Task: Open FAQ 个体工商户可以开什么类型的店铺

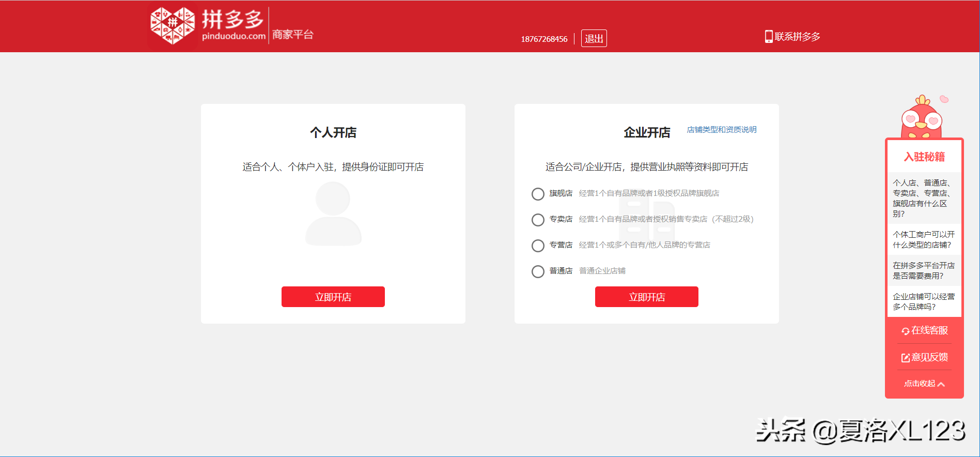Action: (924, 239)
